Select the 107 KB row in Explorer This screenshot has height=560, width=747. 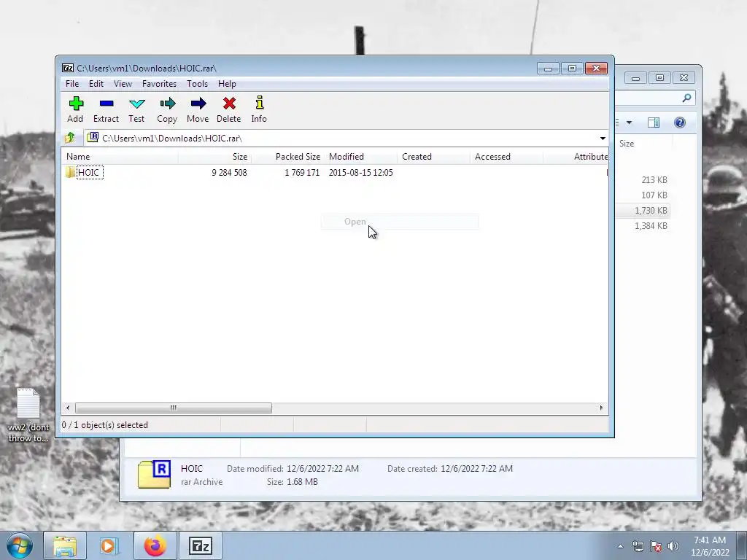[x=642, y=195]
